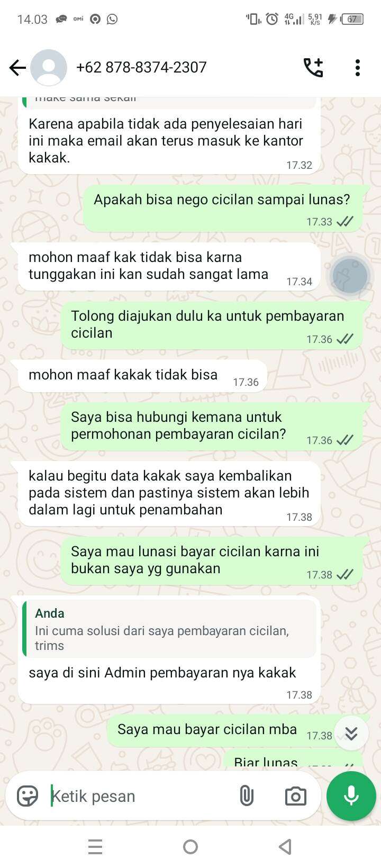Tap the floating translucent assistive circle
Screen dimensions: 381x868
click(x=350, y=276)
